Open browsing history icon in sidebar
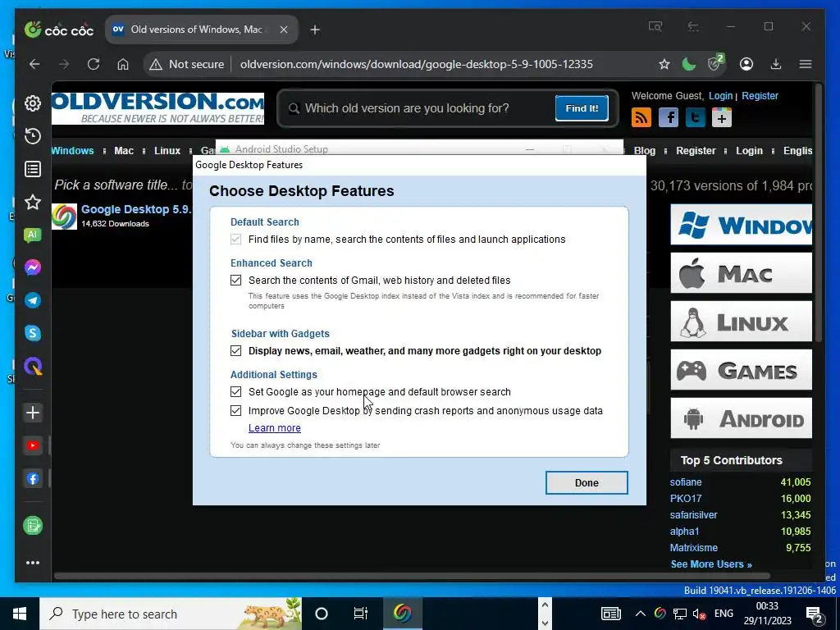840x630 pixels. coord(33,136)
